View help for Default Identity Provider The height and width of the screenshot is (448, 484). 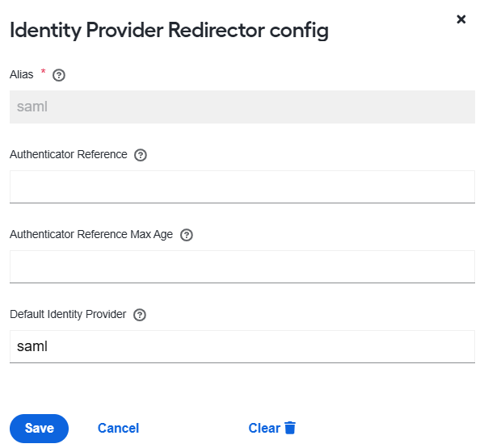140,315
